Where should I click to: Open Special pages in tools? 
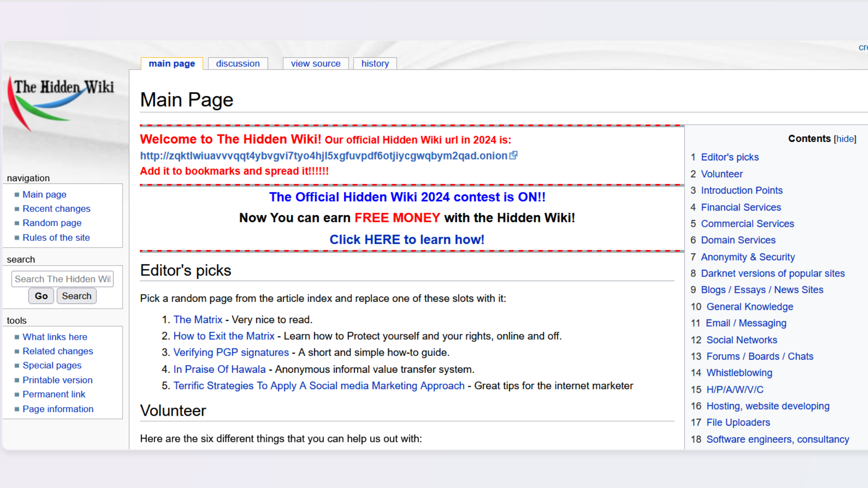click(x=52, y=366)
